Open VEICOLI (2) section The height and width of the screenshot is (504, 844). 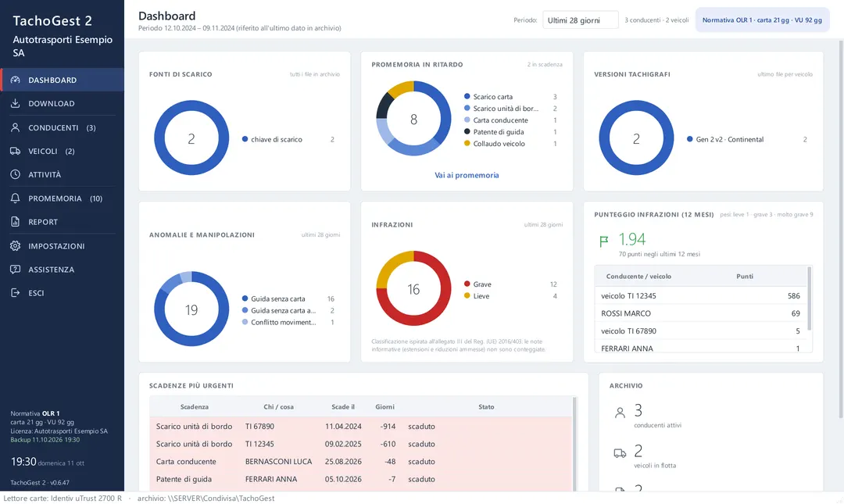63,152
